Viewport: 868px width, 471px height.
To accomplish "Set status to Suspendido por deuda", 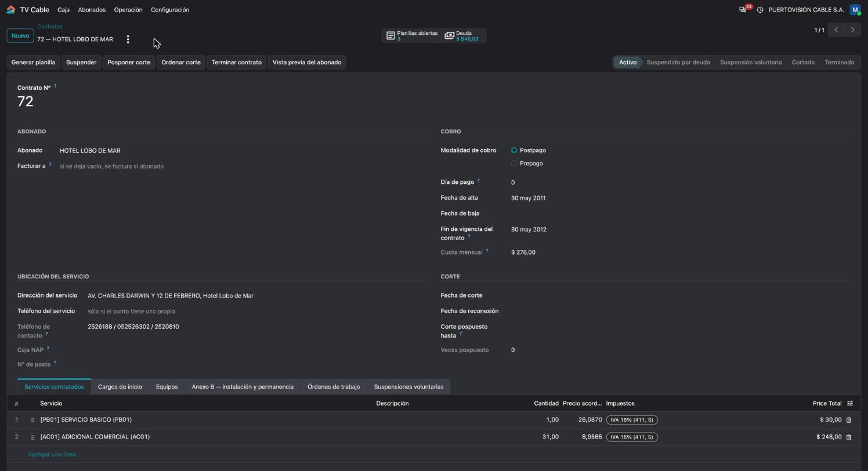I will point(678,63).
